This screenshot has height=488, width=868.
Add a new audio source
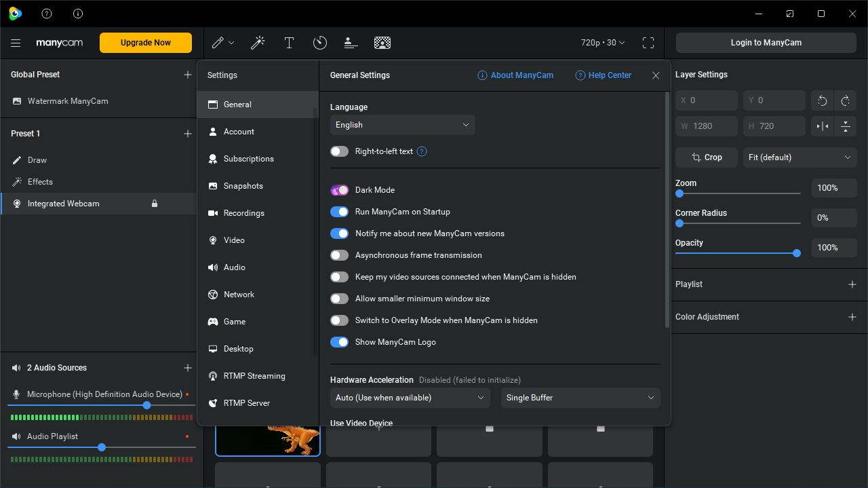coord(188,368)
